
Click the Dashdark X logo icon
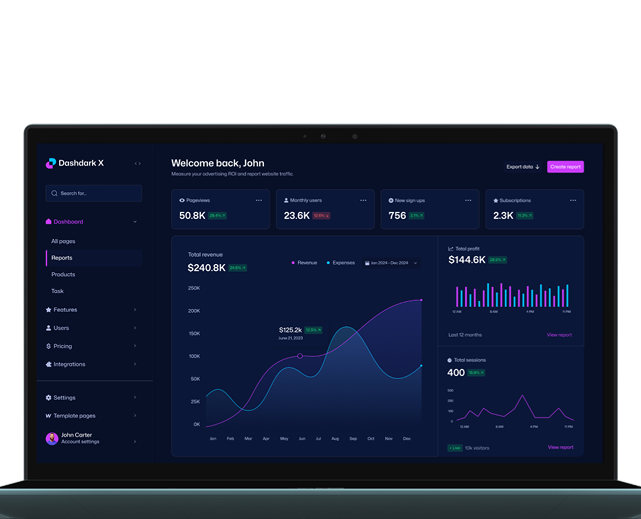(x=51, y=163)
